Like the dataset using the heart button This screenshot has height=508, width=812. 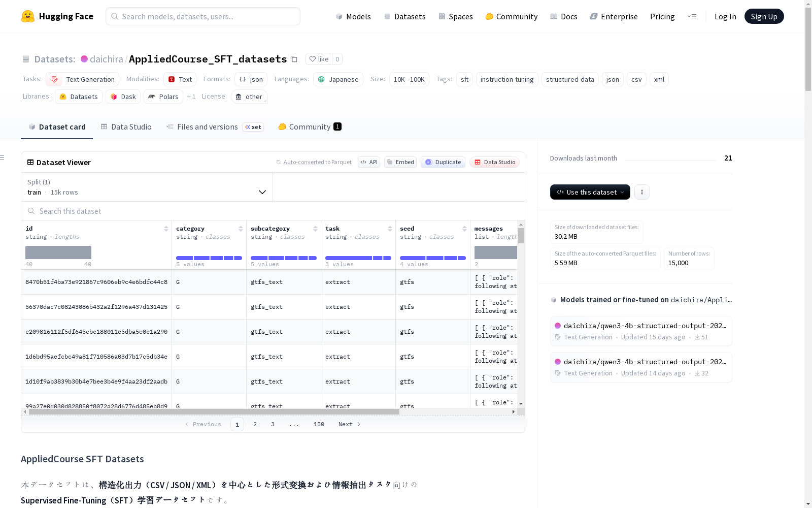point(319,59)
